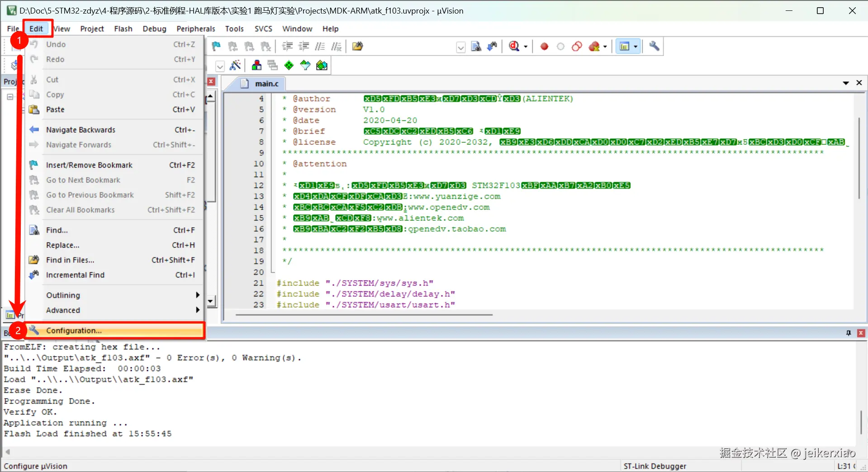Viewport: 868px width, 472px height.
Task: Toggle red Insert Breakpoint button
Action: click(x=544, y=46)
